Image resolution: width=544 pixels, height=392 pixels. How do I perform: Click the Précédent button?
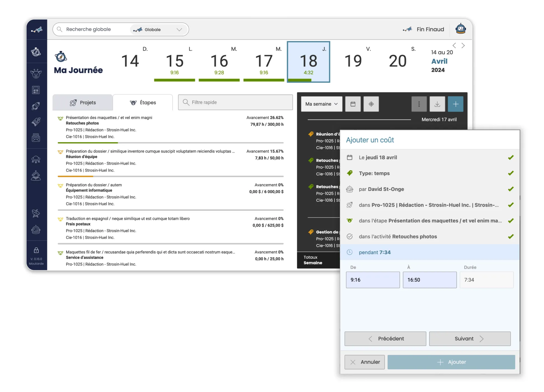[x=385, y=339]
